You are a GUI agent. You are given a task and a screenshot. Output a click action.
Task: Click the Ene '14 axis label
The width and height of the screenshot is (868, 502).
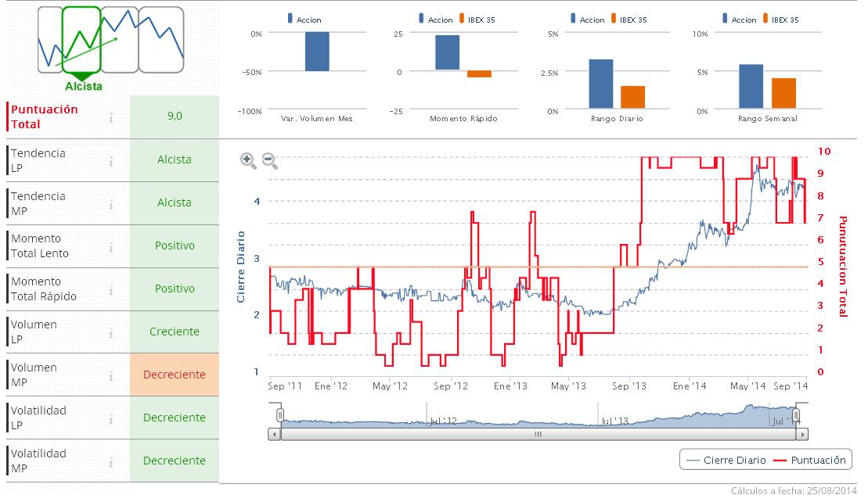pyautogui.click(x=690, y=386)
